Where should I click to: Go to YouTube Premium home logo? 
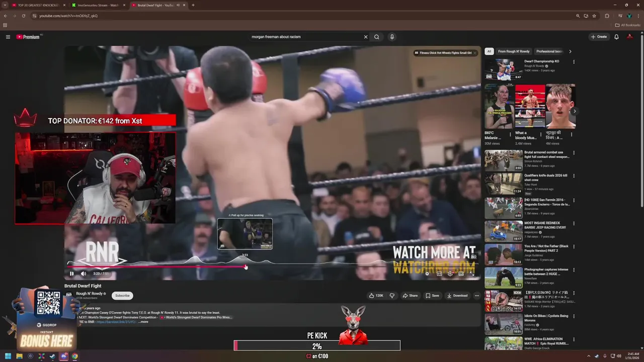(28, 37)
